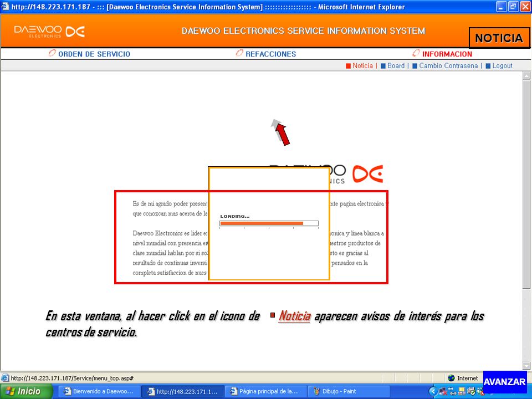Viewport: 532px width, 399px height.
Task: Click the Internet zone globe icon
Action: point(451,378)
